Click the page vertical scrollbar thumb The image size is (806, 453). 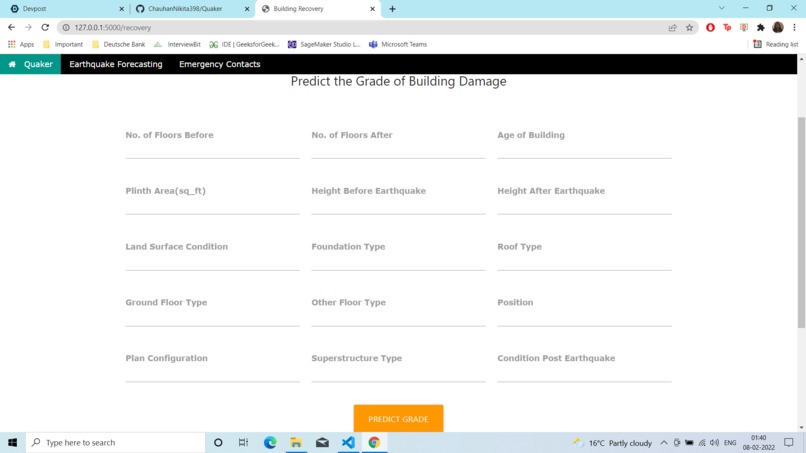coord(801,222)
